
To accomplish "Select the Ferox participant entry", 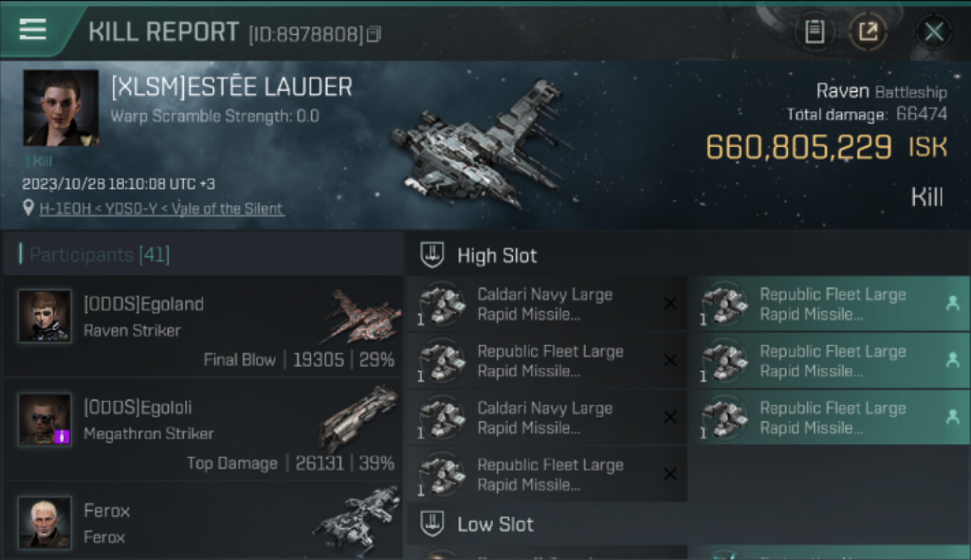I will (203, 520).
